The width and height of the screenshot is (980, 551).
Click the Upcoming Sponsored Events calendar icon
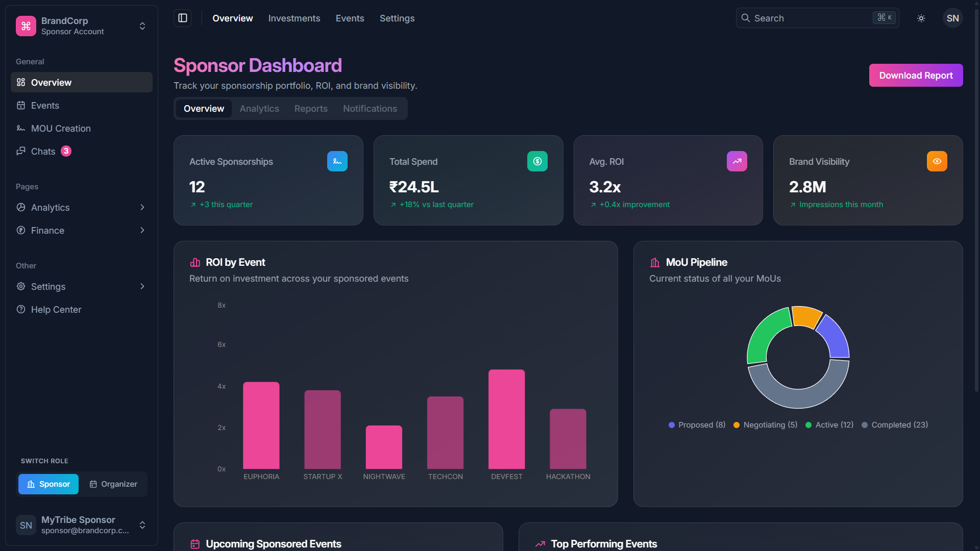[x=195, y=544]
